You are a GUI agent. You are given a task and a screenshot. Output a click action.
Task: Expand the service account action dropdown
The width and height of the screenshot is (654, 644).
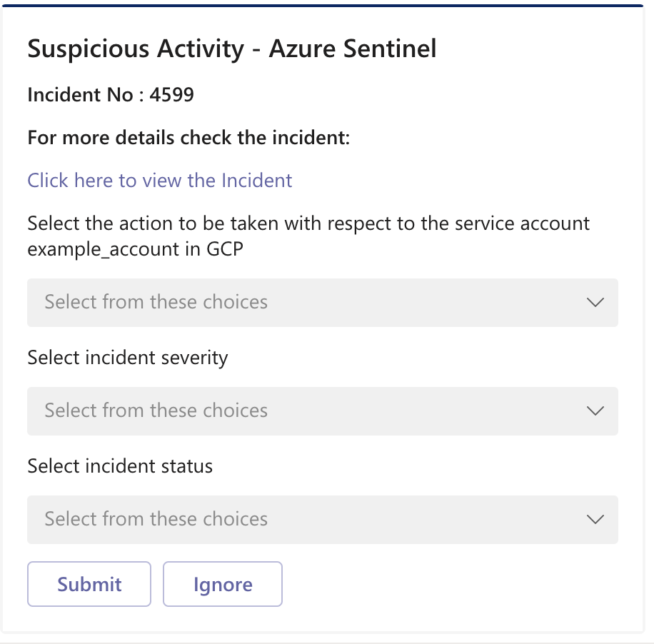coord(322,303)
